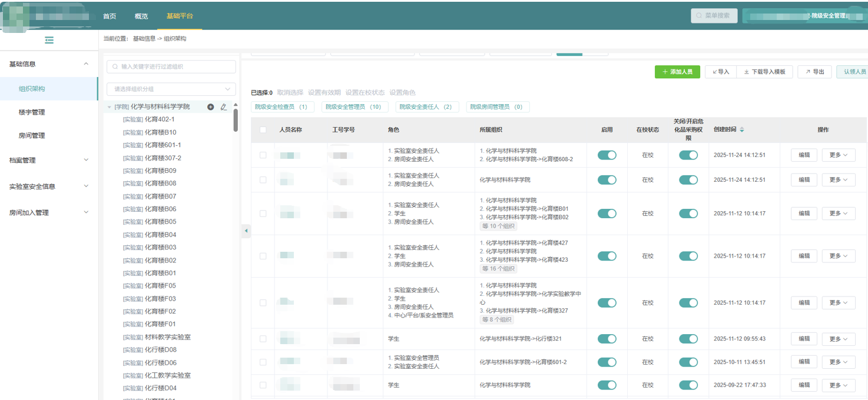
Task: 点击组织过滤框中的搜索放大镜图标
Action: (x=115, y=66)
